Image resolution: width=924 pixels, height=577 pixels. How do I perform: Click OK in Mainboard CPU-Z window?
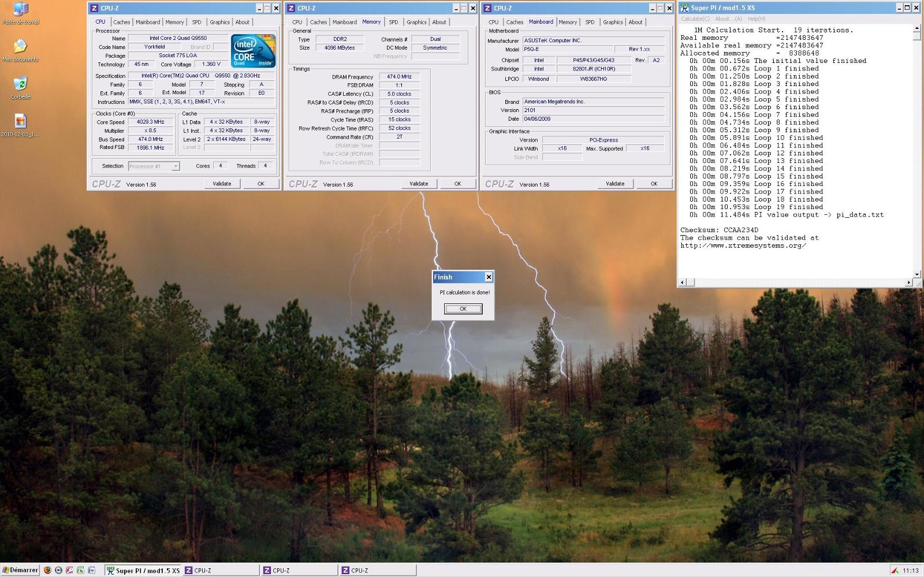[654, 184]
